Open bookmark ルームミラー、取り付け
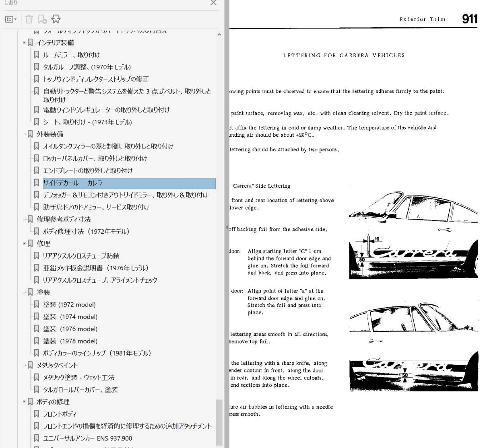 coord(71,55)
